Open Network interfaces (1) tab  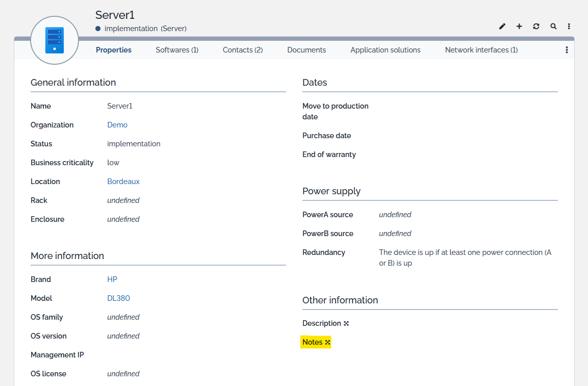pos(481,50)
